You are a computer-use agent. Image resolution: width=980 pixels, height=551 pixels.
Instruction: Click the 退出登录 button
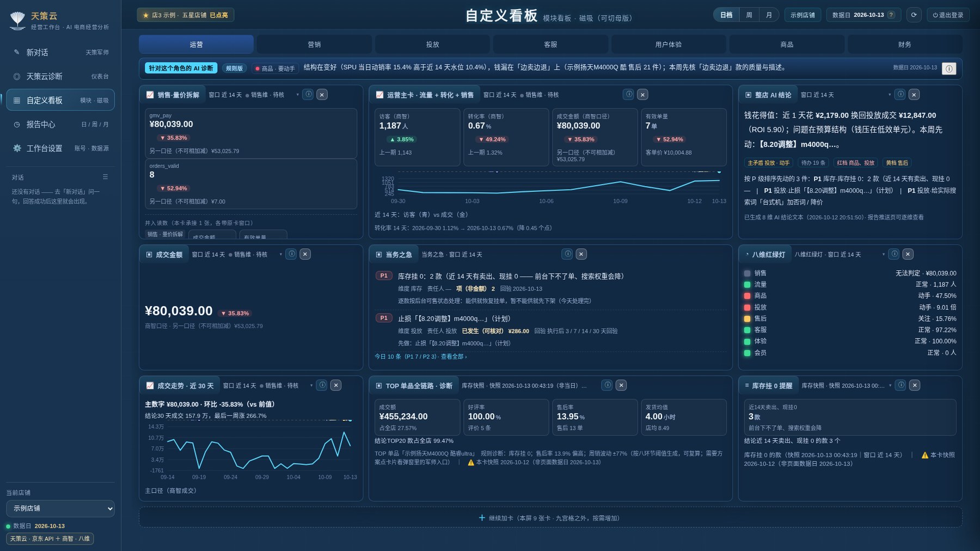click(x=948, y=15)
